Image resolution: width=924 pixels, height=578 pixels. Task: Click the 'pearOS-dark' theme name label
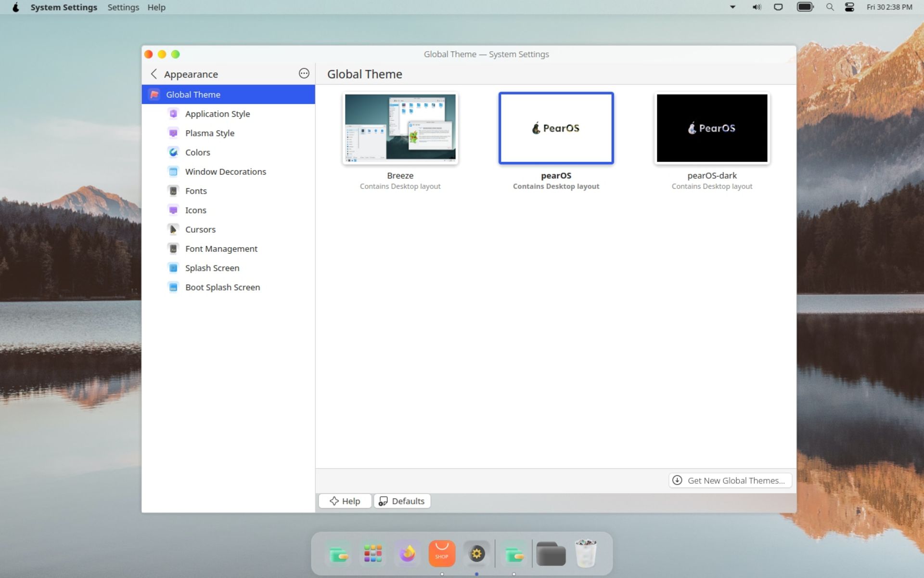point(712,175)
